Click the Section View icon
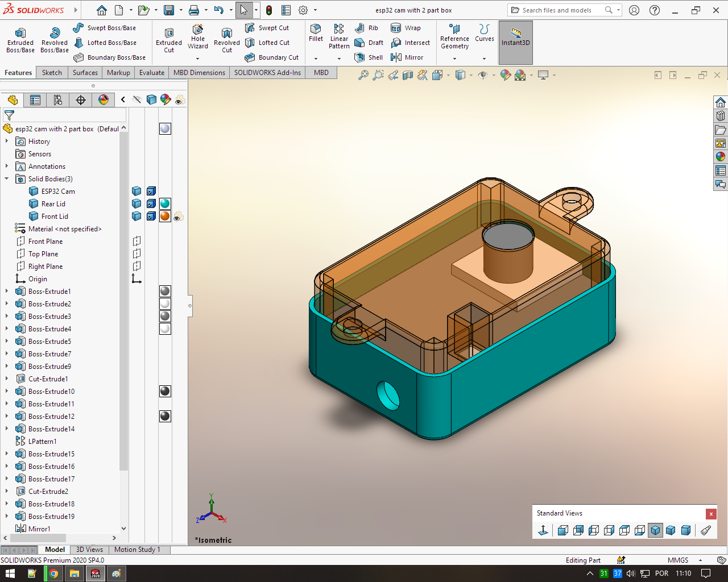This screenshot has width=728, height=582. tap(408, 75)
